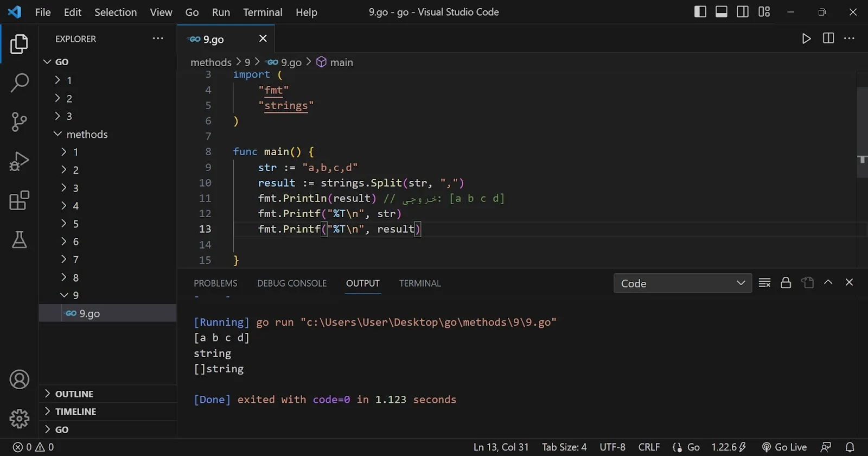Viewport: 868px width, 456px height.
Task: Click Go version 1.22.6 in status bar
Action: (x=729, y=447)
